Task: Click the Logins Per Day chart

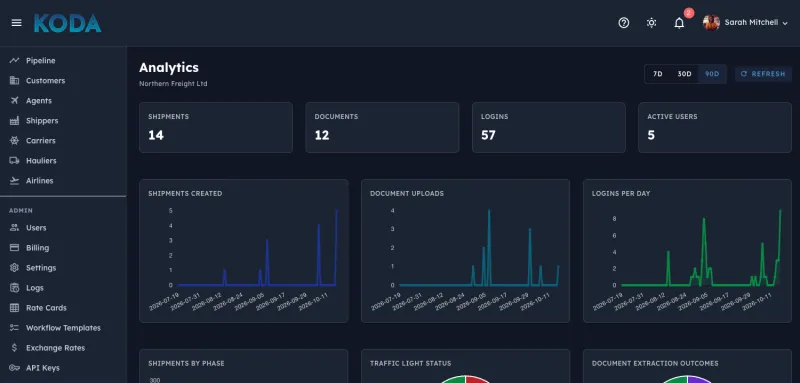Action: [x=687, y=251]
